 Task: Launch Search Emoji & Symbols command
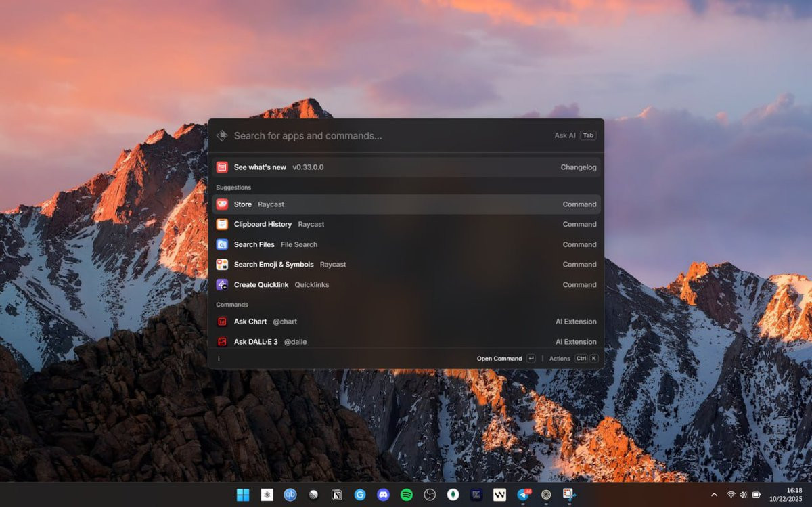406,265
